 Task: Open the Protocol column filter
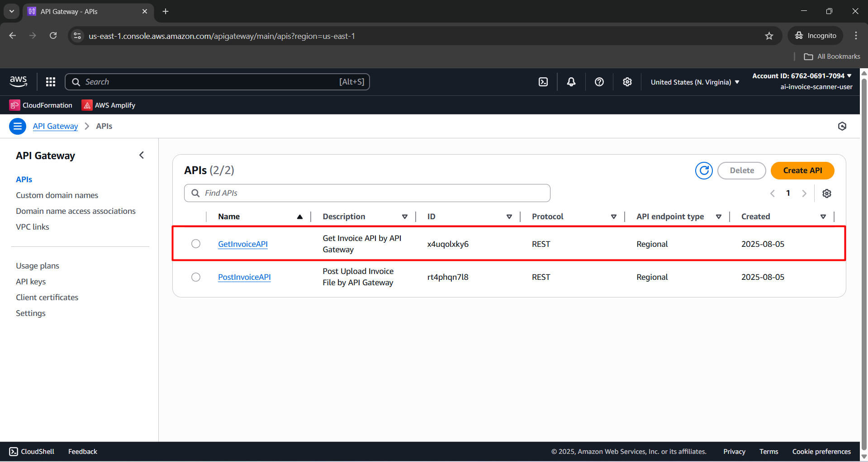(614, 217)
